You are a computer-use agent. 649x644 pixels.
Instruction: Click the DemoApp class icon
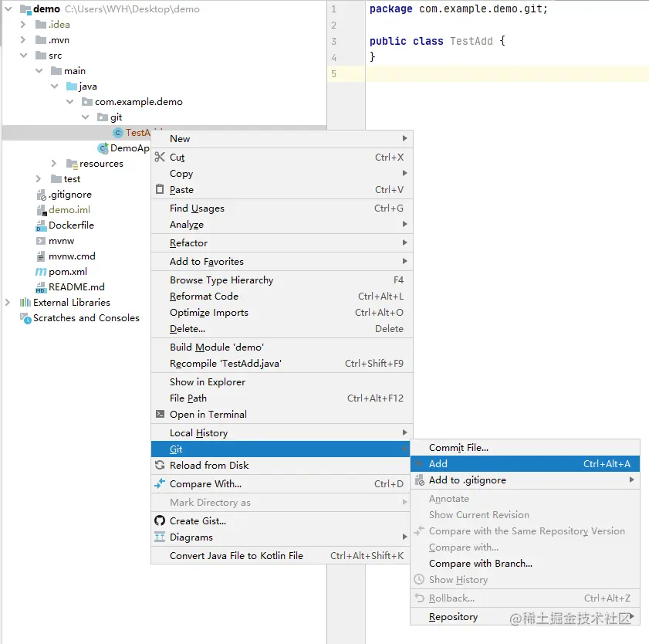[103, 147]
